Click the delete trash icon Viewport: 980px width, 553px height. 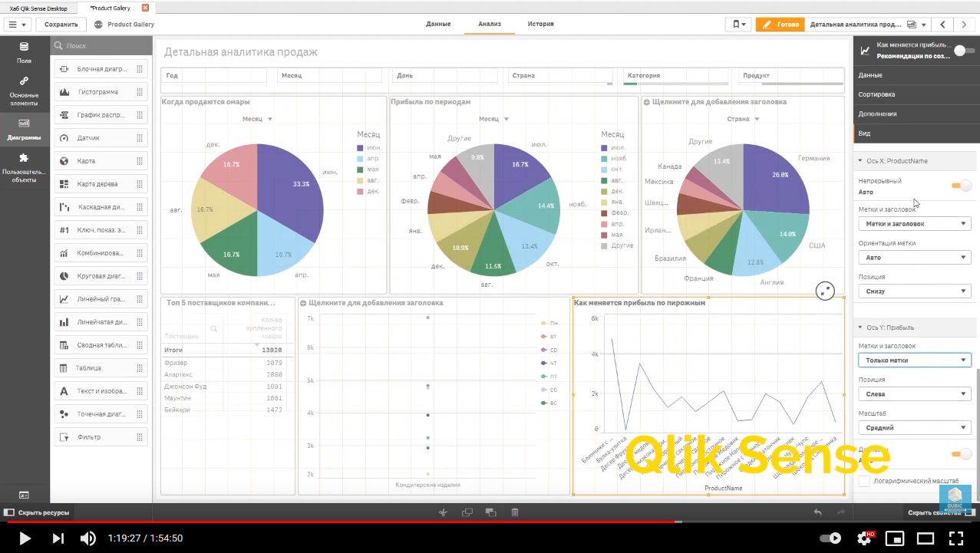coord(515,512)
